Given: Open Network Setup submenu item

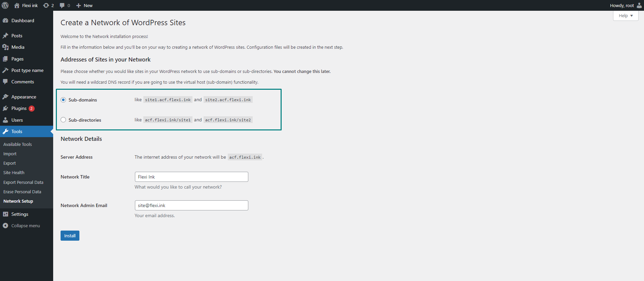Looking at the screenshot, I should [x=18, y=201].
